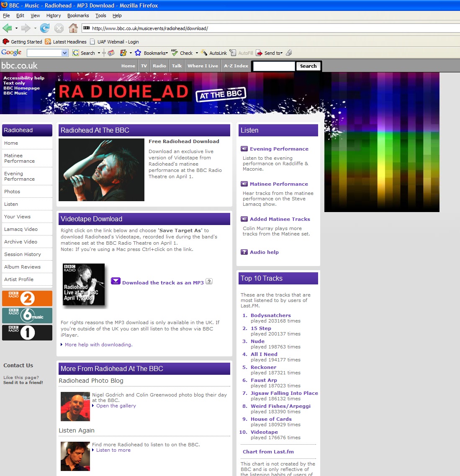Click the question icon beside Audio help
The height and width of the screenshot is (476, 460).
pyautogui.click(x=244, y=252)
